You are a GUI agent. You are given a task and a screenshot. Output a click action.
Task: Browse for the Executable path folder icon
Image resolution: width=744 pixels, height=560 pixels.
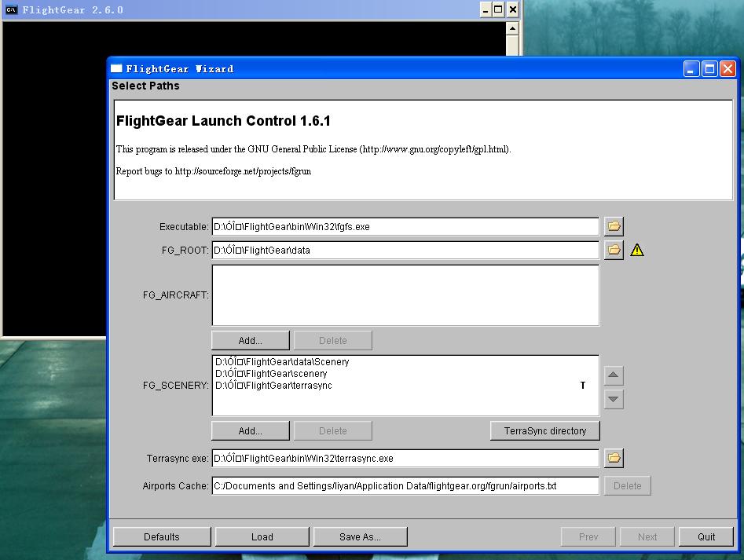click(614, 226)
